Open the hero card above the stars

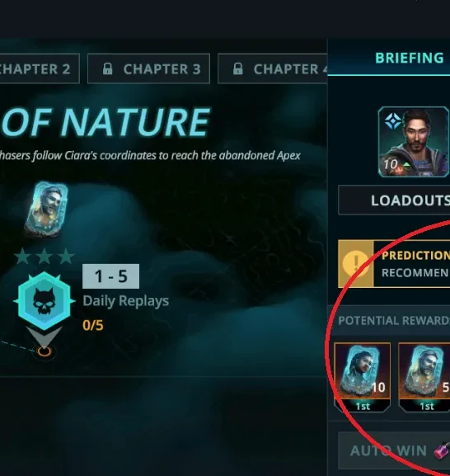coord(46,210)
